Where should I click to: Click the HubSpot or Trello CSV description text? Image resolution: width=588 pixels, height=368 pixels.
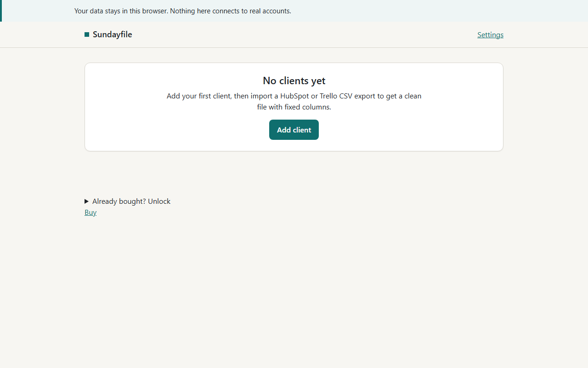pyautogui.click(x=294, y=101)
